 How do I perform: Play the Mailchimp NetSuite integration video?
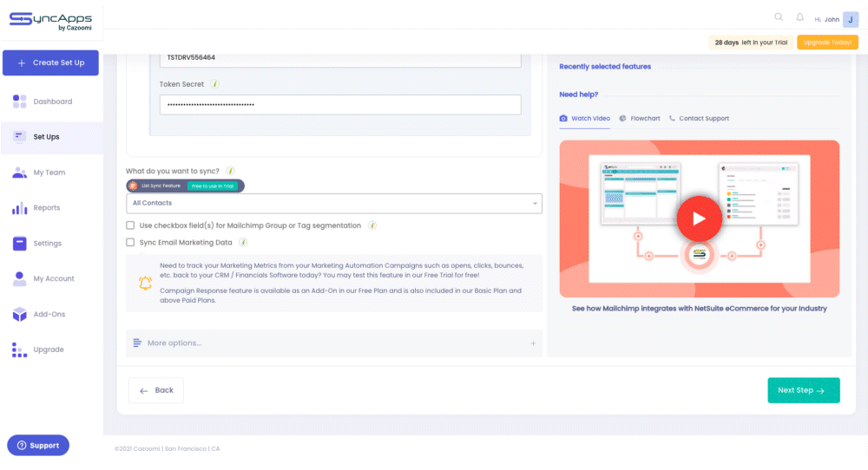[699, 219]
